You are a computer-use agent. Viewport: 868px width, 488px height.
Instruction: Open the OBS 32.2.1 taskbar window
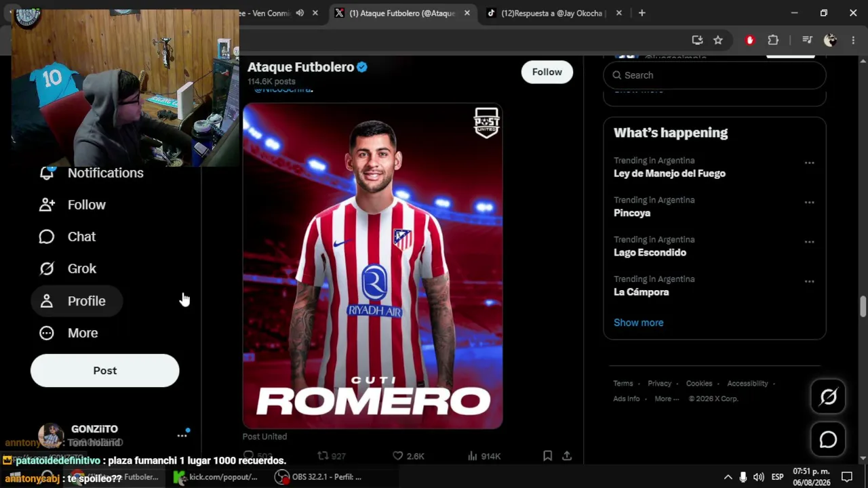pyautogui.click(x=319, y=477)
